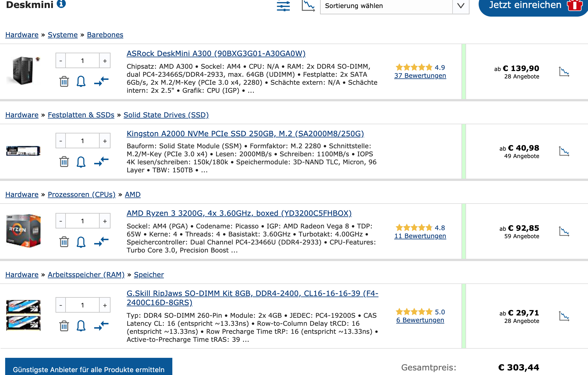Set price alert bell for ASRock DeskMini

point(81,82)
